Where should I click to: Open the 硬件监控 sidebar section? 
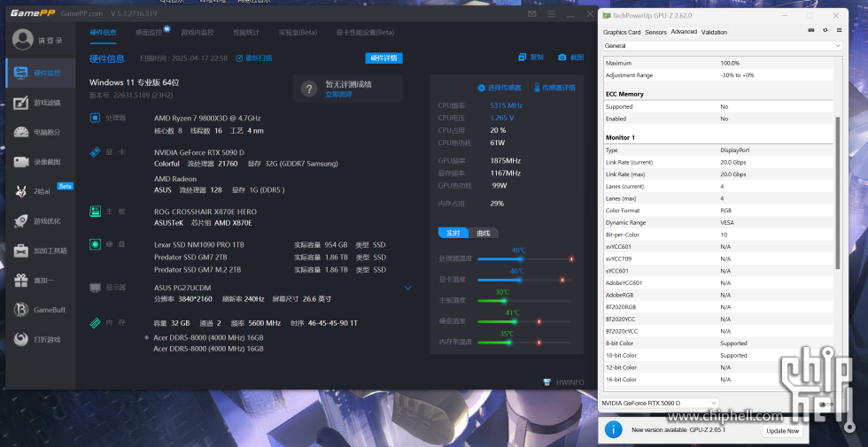tap(41, 73)
